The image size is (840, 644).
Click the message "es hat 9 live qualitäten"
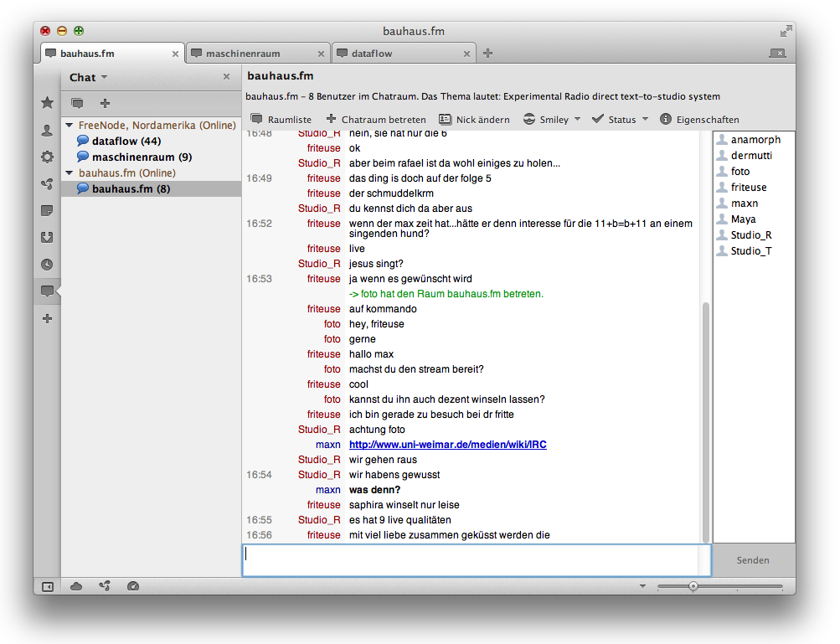pos(400,520)
